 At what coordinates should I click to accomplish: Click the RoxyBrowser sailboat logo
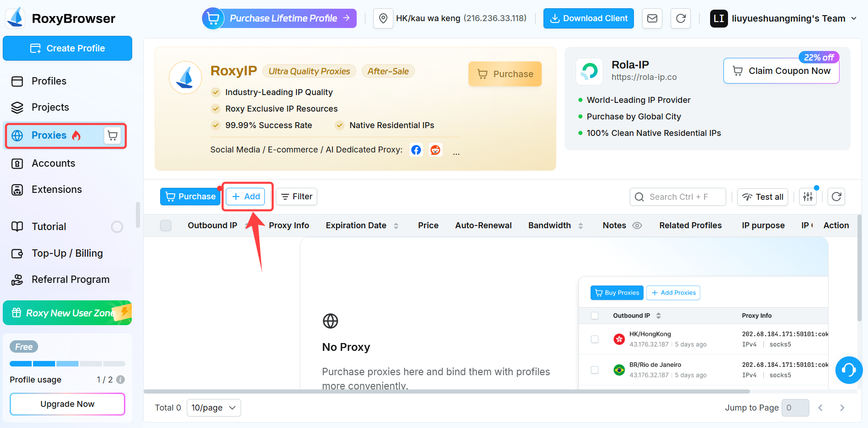point(16,18)
